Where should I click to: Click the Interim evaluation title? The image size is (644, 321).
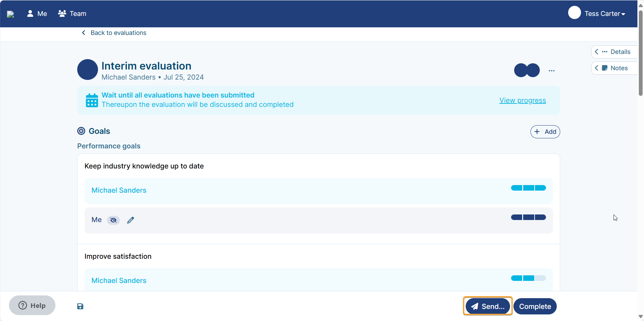146,66
